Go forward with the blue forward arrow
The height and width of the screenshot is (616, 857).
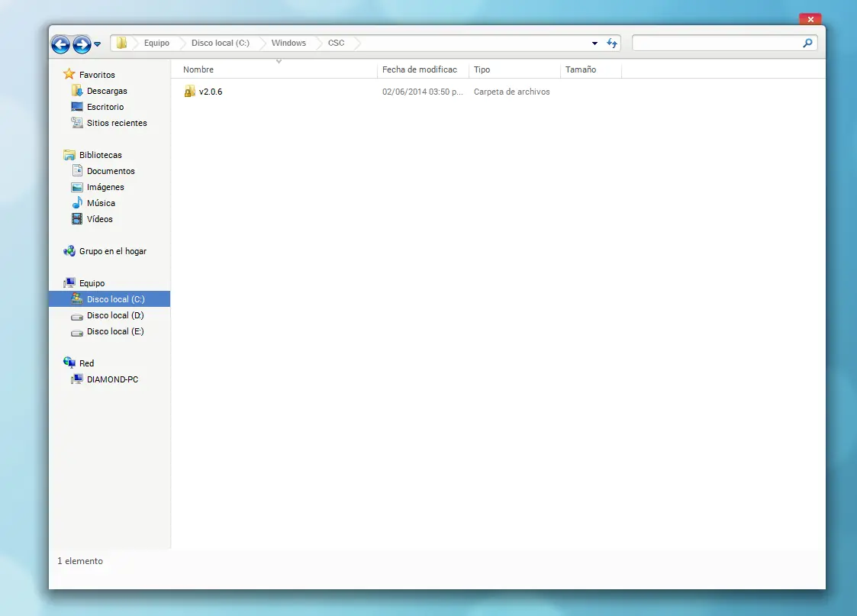coord(82,44)
